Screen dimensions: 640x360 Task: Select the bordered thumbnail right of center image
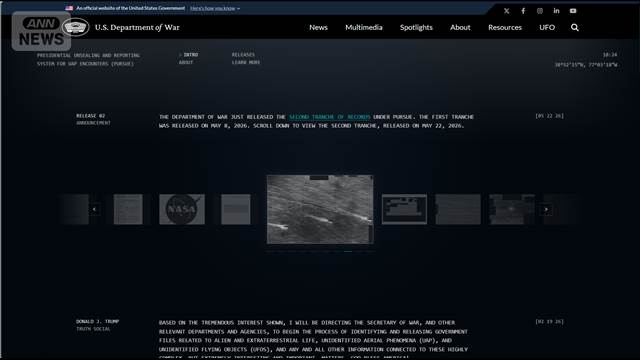[x=404, y=209]
